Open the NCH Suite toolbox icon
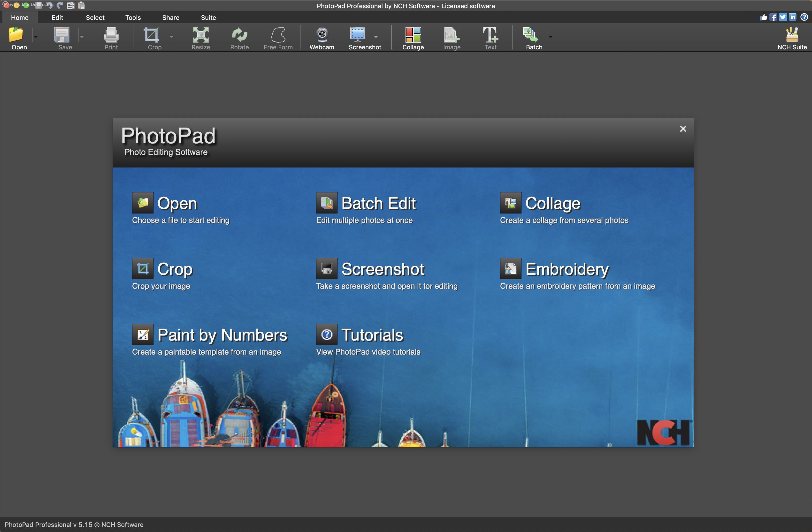Image resolution: width=812 pixels, height=532 pixels. (x=792, y=34)
